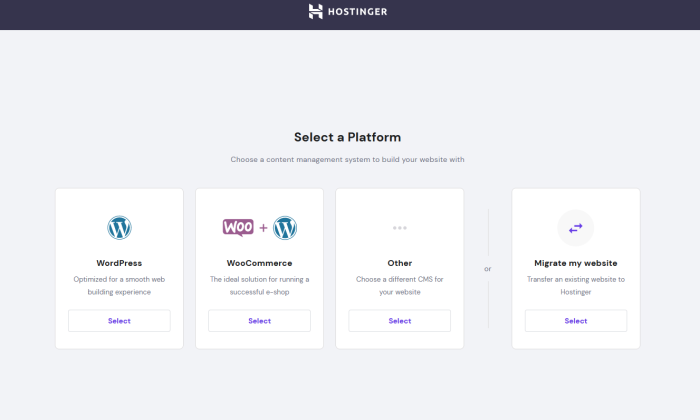Click the Other card title
Image resolution: width=700 pixels, height=420 pixels.
[400, 263]
